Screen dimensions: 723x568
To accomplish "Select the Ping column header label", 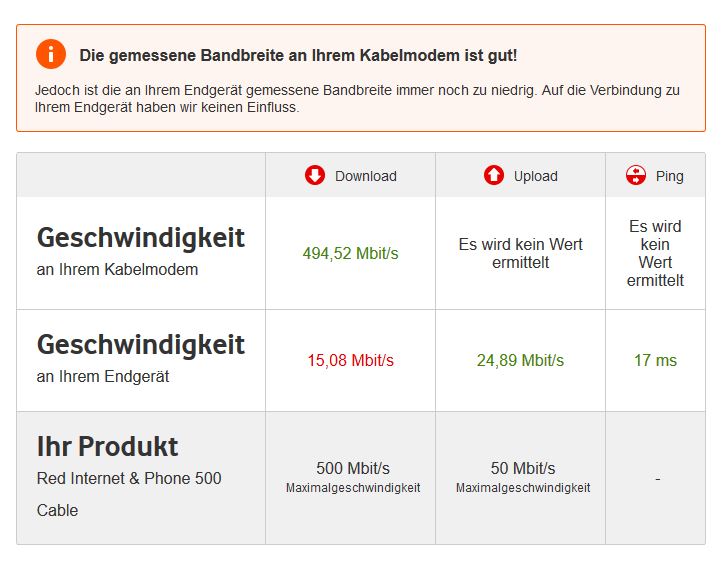I will click(670, 176).
